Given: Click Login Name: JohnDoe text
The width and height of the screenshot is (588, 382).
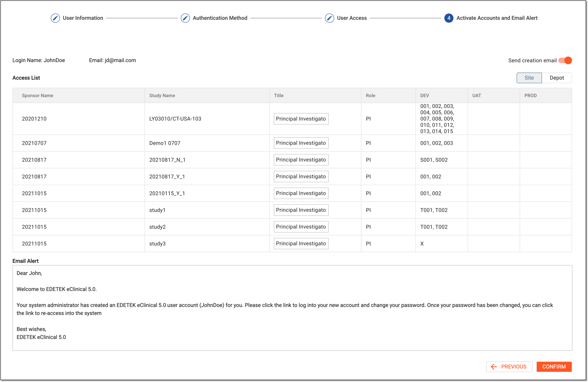Looking at the screenshot, I should pos(39,60).
